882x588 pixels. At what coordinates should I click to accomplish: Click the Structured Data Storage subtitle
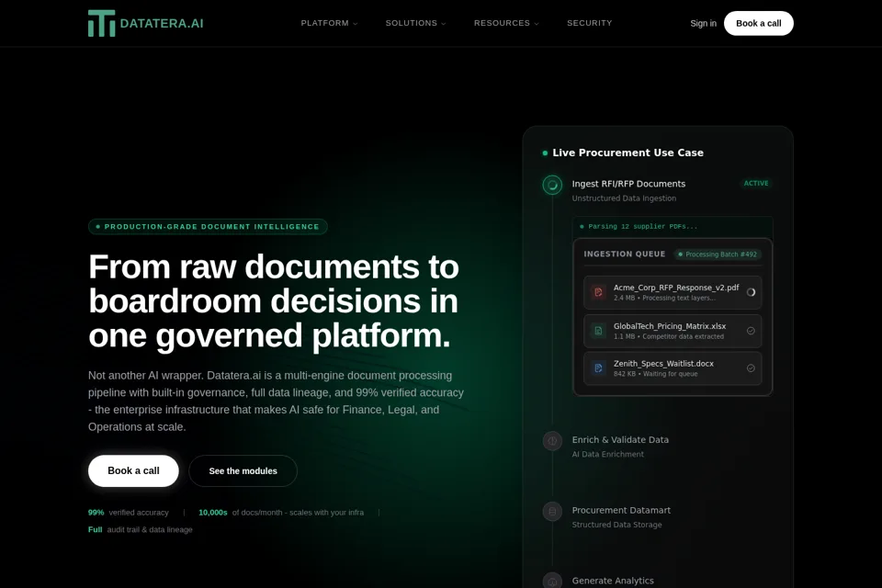click(616, 525)
